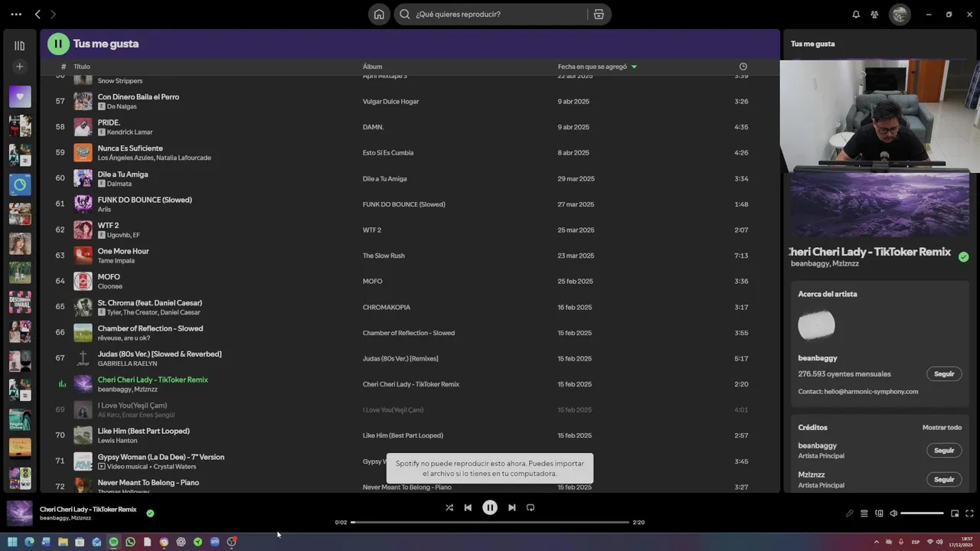
Task: Open WhatsApp from taskbar
Action: tap(130, 542)
